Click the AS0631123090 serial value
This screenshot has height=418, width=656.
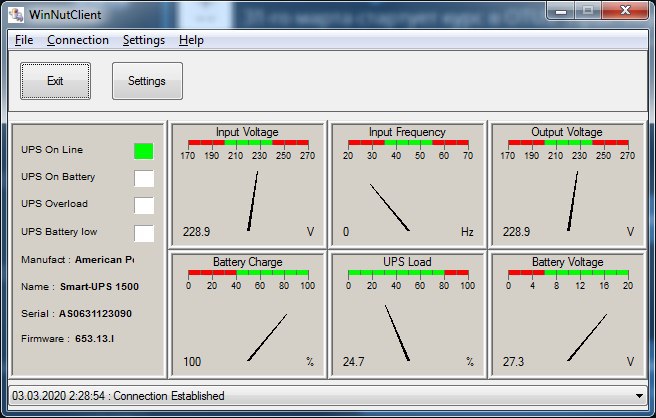tap(95, 314)
